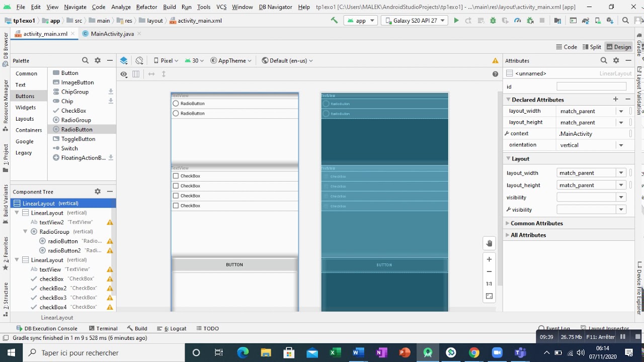Image resolution: width=644 pixels, height=362 pixels.
Task: Select the design surface layers icon
Action: (124, 60)
